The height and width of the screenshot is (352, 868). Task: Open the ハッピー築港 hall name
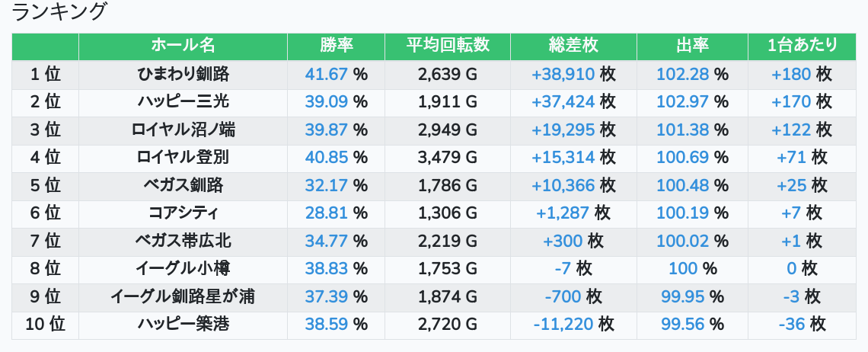click(x=183, y=325)
